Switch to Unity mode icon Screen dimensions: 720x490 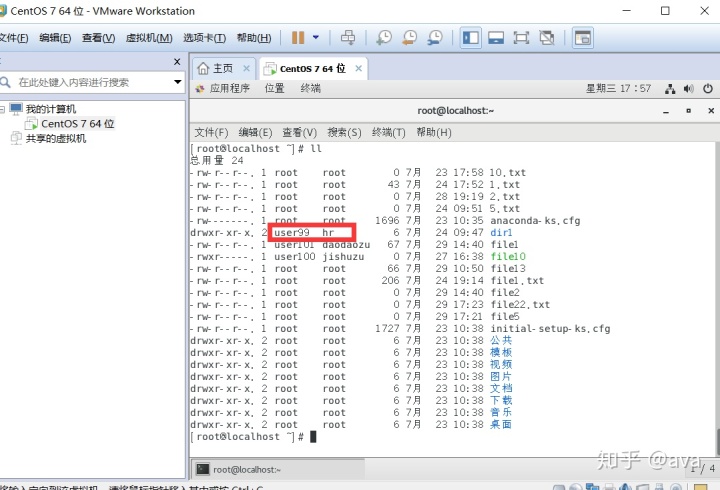(547, 38)
